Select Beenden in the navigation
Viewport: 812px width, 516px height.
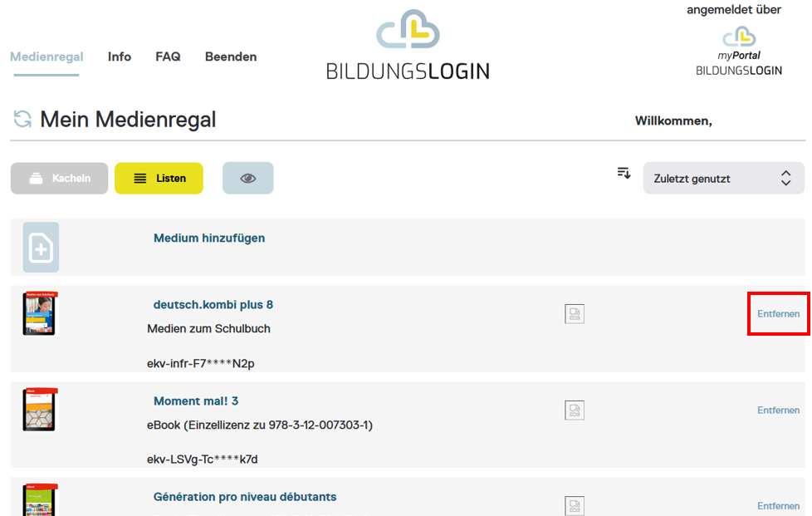pos(231,57)
